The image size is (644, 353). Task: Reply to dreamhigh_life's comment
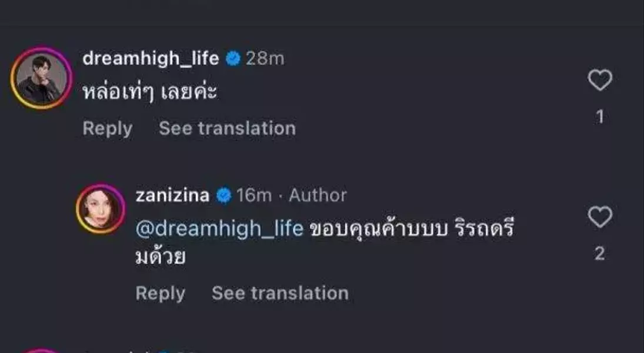107,128
